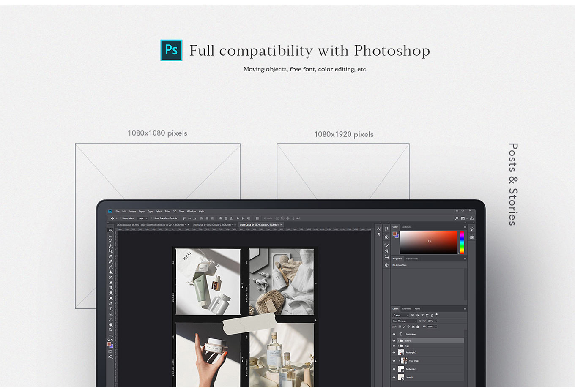Select the Hand tool
This screenshot has height=392, width=575.
click(110, 324)
